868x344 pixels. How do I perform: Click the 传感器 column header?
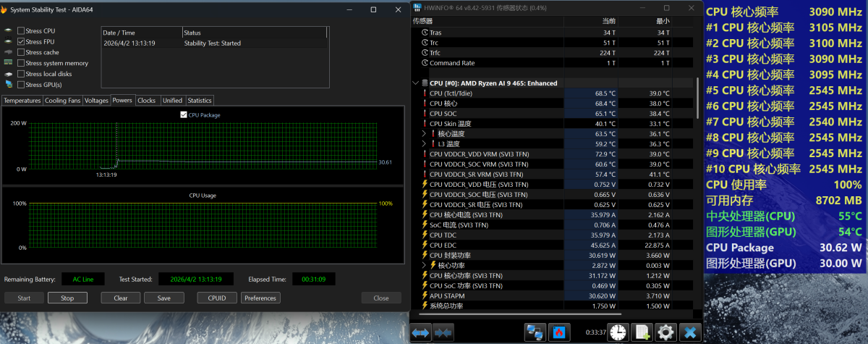pos(488,22)
